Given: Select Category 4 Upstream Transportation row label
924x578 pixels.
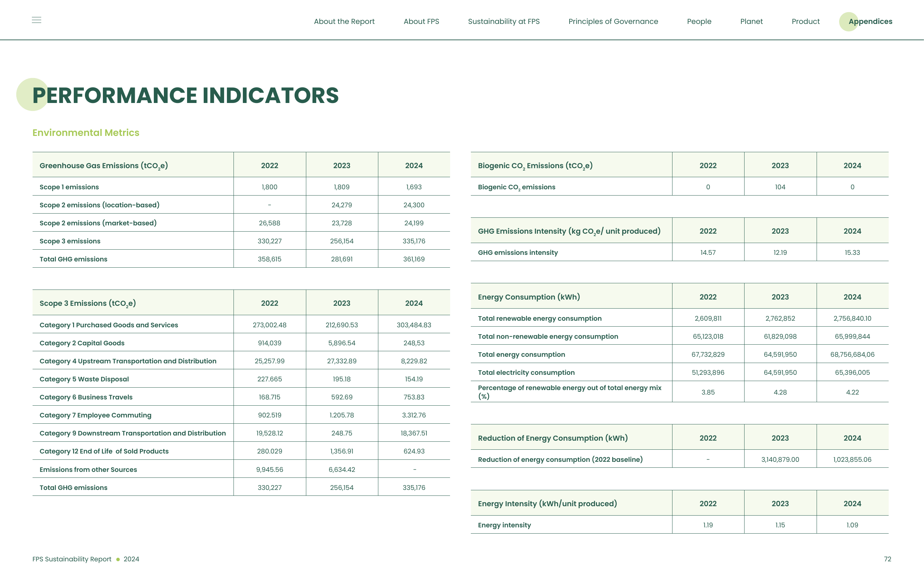Looking at the screenshot, I should (128, 361).
